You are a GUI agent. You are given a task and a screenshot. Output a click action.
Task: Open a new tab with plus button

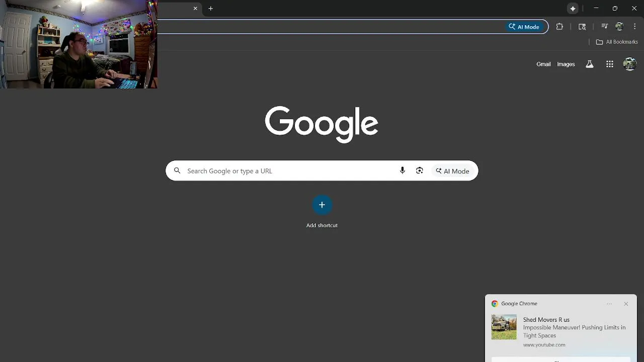[211, 9]
